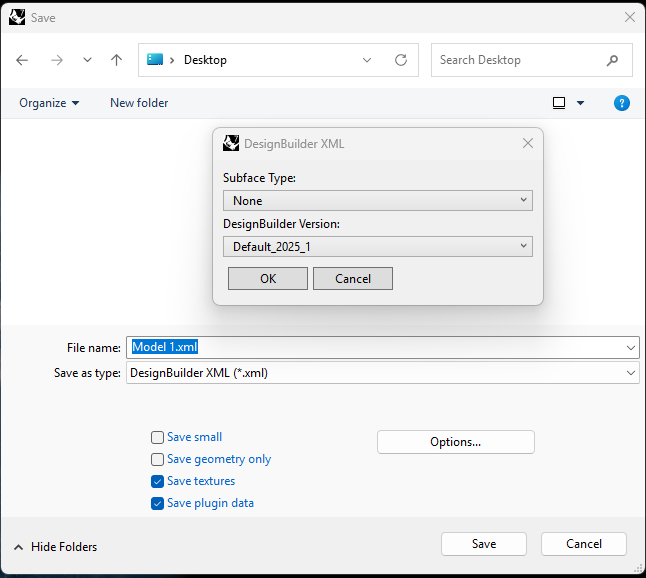Click the Options... button

point(455,442)
